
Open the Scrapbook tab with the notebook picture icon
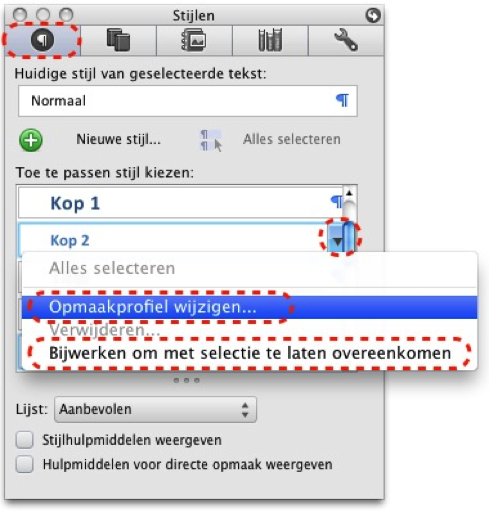click(194, 40)
